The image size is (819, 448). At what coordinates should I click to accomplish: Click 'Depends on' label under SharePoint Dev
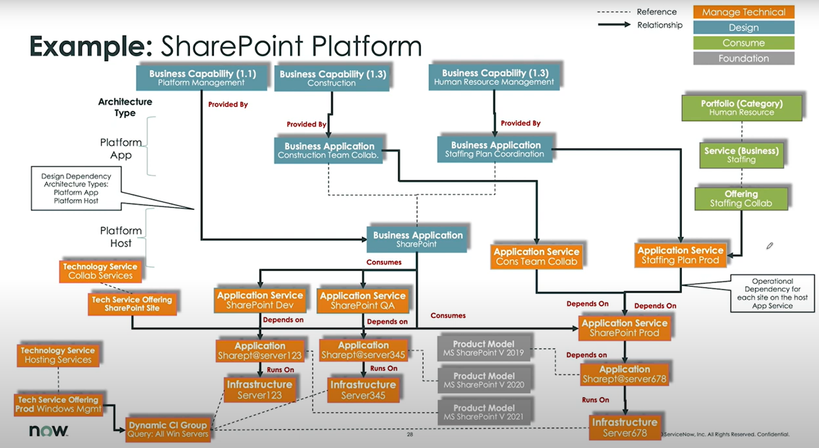point(283,320)
